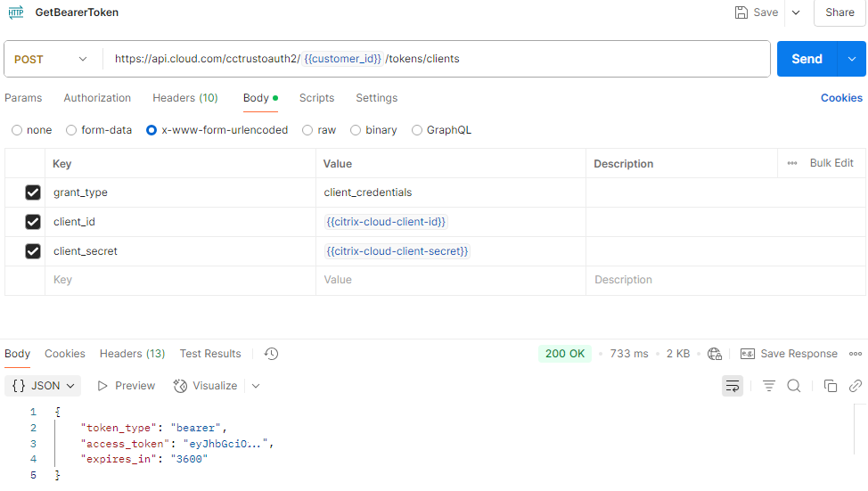
Task: Expand the JSON format dropdown
Action: (x=44, y=386)
